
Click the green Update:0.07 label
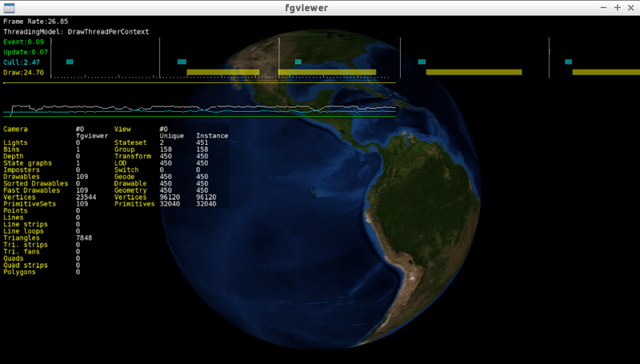26,52
